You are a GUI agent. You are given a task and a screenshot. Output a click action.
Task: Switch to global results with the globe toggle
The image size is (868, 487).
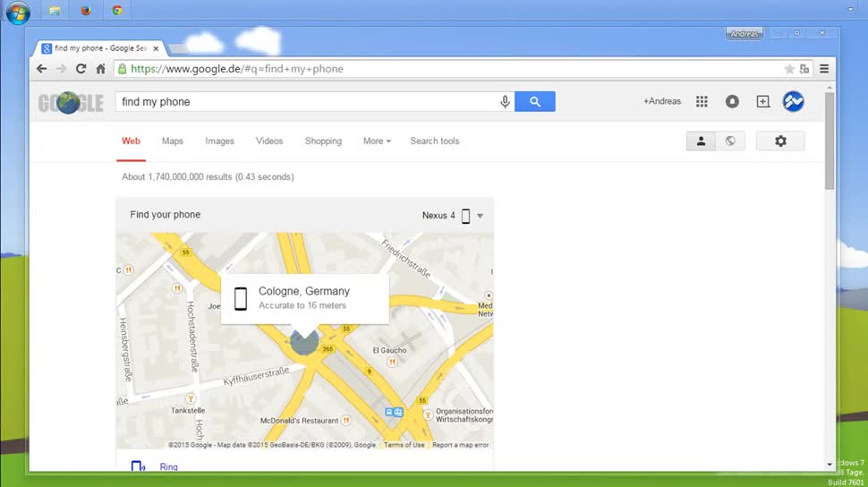point(730,141)
